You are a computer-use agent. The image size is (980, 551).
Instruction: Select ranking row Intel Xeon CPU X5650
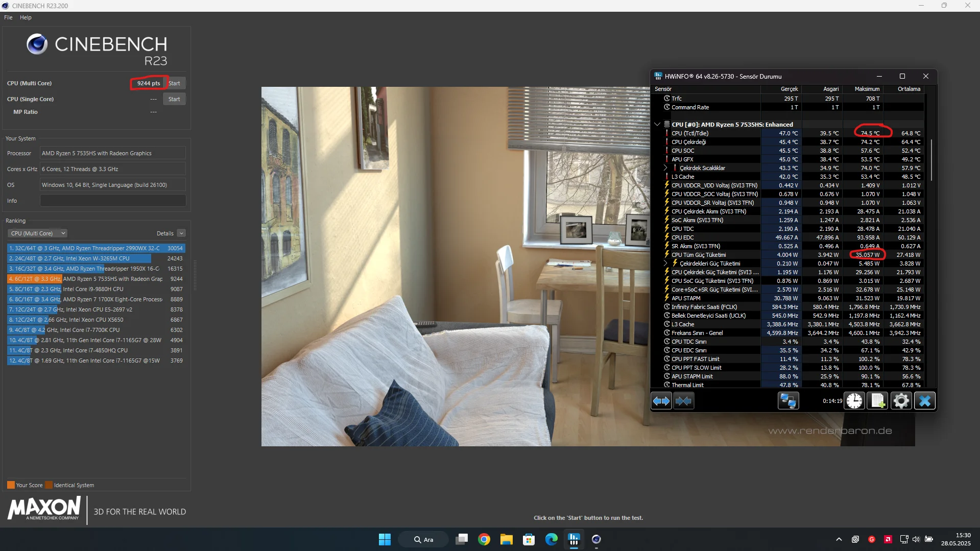96,320
